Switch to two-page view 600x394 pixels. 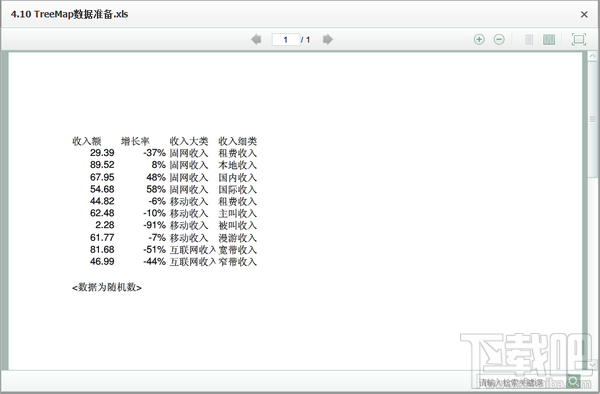549,39
